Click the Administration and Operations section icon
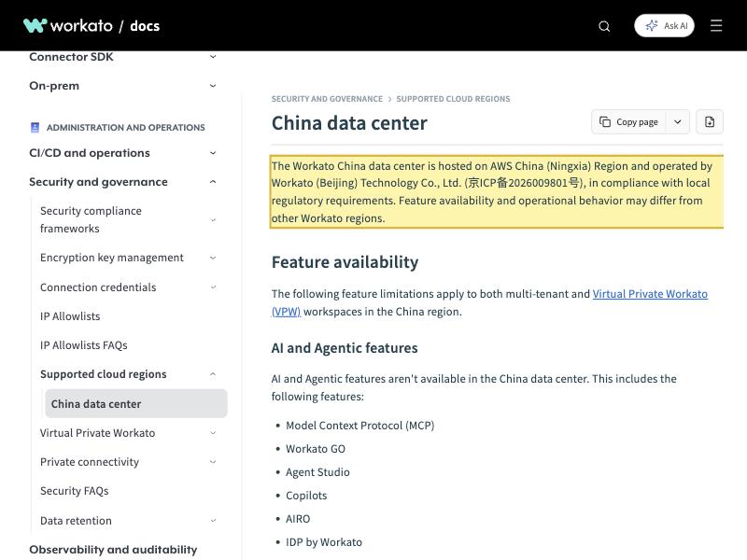 click(35, 127)
